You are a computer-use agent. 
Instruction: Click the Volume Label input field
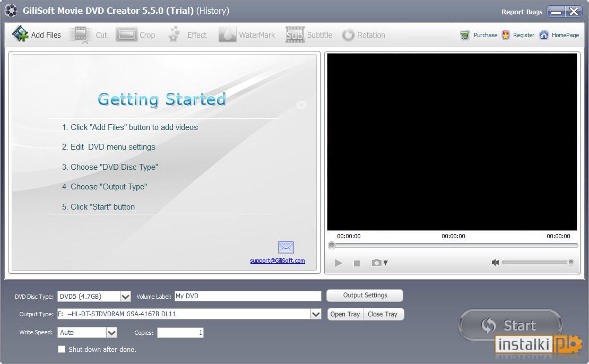(248, 296)
